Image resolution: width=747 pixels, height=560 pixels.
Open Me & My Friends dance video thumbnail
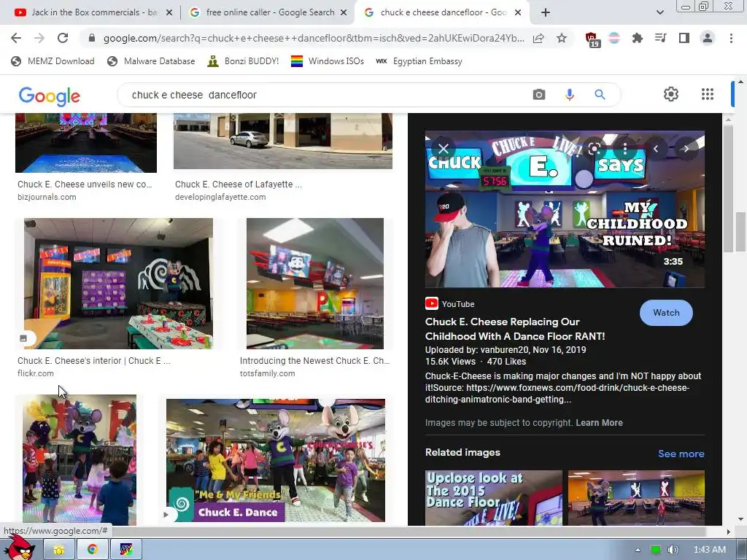pos(275,460)
